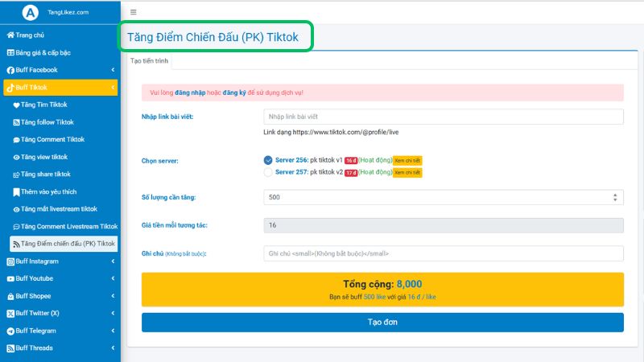Click the share icon for Tăng share tiktok

point(16,175)
